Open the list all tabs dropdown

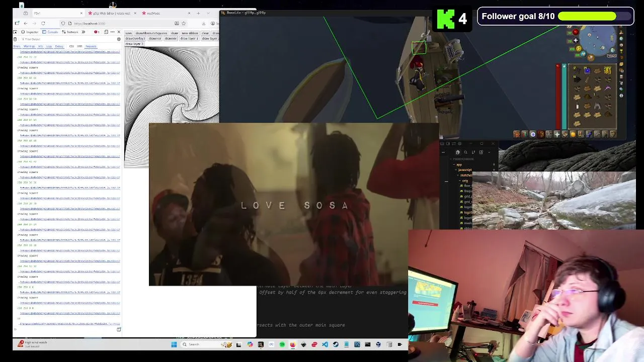pos(208,13)
